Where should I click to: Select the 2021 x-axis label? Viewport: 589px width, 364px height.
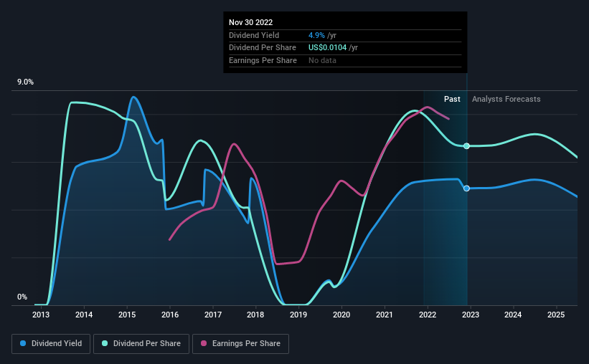click(x=385, y=315)
